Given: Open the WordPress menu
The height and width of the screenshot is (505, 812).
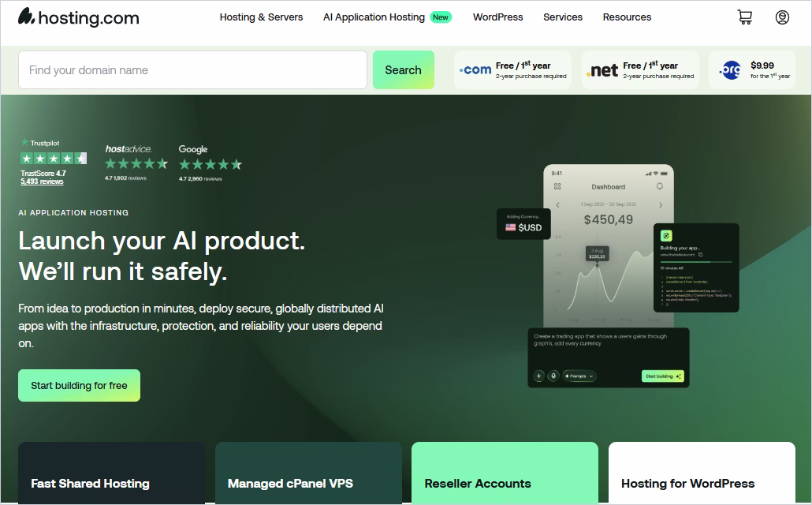Looking at the screenshot, I should (x=497, y=17).
